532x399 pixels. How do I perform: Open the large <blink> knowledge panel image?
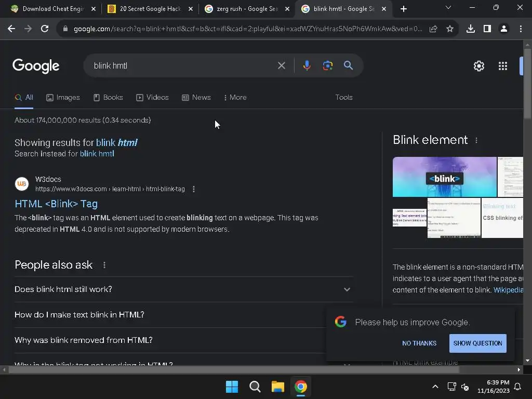click(445, 177)
